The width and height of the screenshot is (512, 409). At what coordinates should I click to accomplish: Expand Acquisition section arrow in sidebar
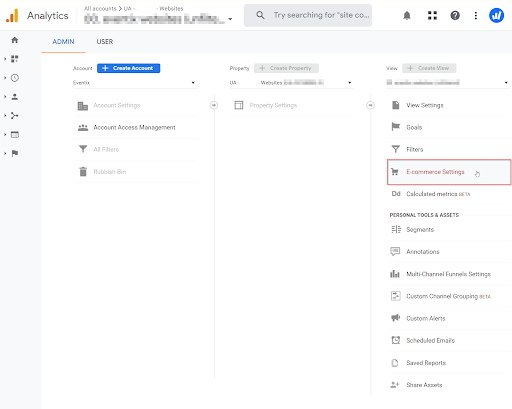tap(5, 116)
